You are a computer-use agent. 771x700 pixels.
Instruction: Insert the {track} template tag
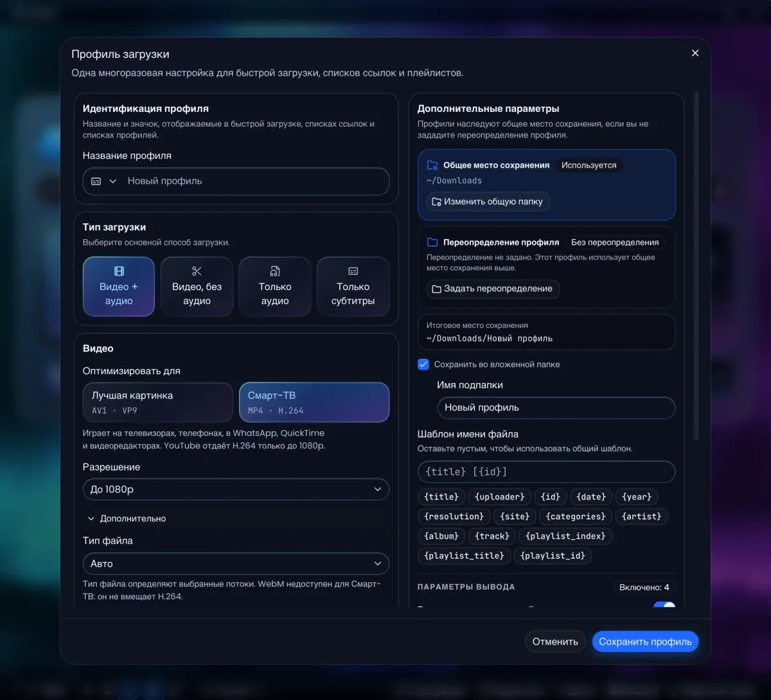pyautogui.click(x=492, y=536)
